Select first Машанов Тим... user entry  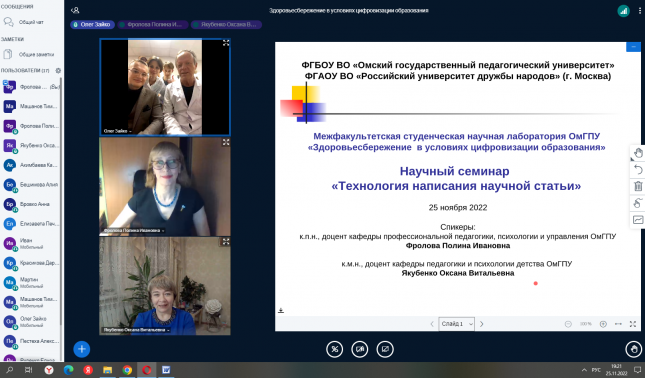(x=31, y=106)
